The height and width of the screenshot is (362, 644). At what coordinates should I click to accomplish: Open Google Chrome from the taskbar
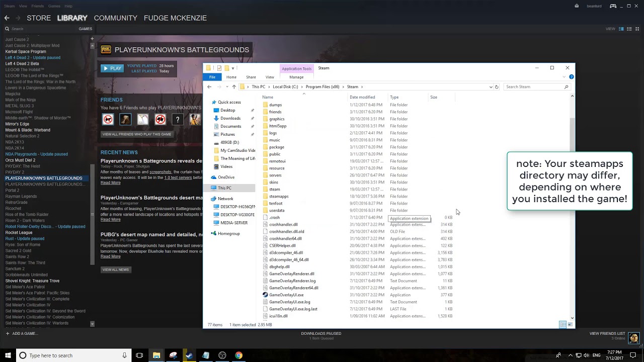pyautogui.click(x=238, y=355)
